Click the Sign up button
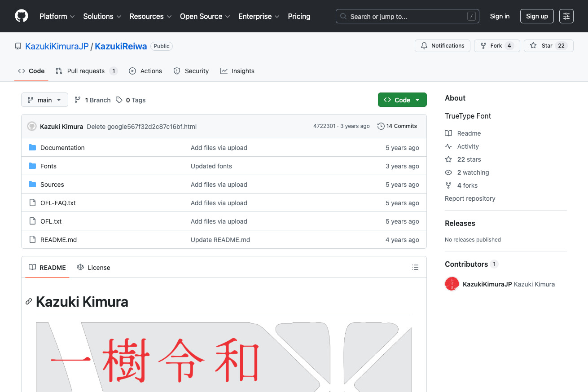 pos(537,16)
